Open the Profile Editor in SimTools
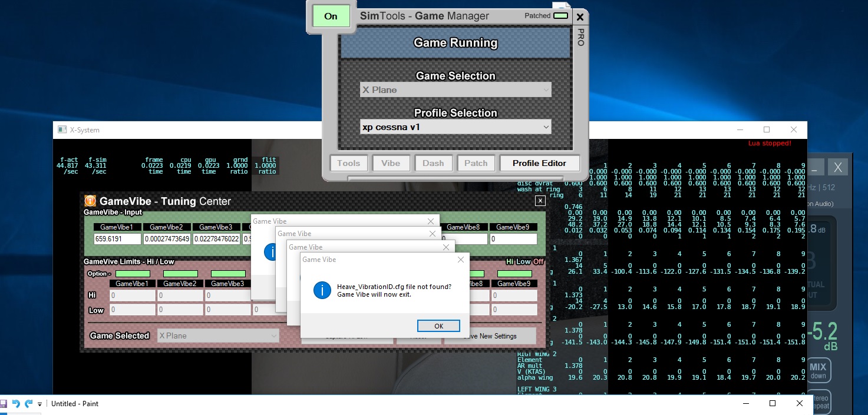Viewport: 868px width, 415px height. point(539,163)
